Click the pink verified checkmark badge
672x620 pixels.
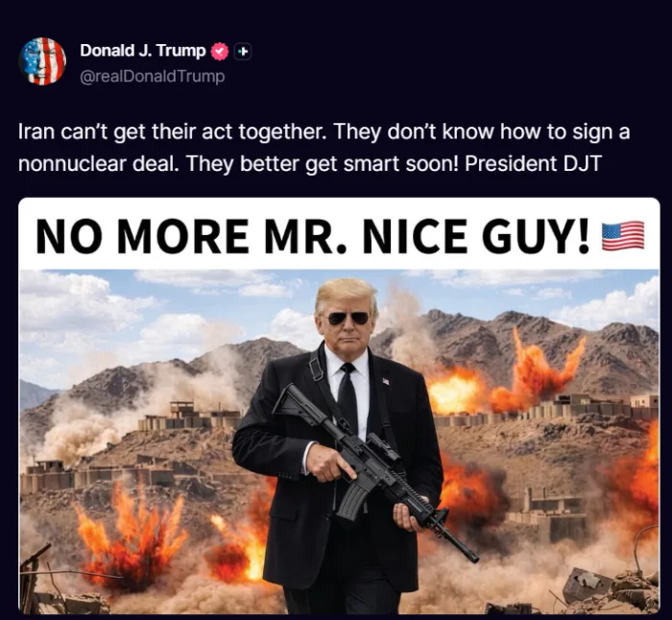point(220,51)
